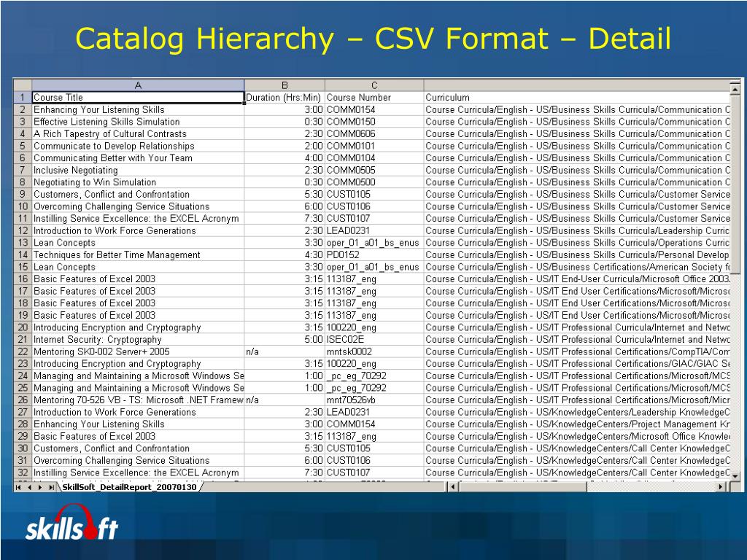Click the horizontal scrollbar thumb

[x=522, y=486]
